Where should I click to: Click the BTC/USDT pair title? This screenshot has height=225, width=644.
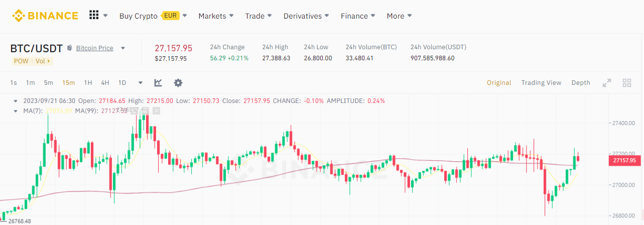click(x=37, y=49)
